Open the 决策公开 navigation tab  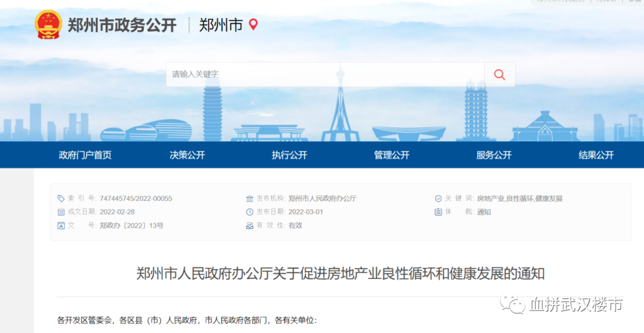click(x=187, y=155)
